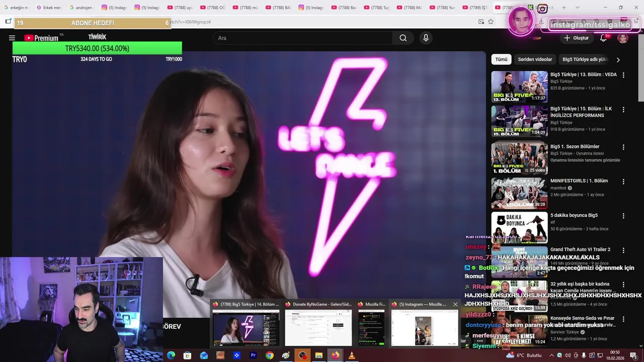644x362 pixels.
Task: Open Big5 Türkiye 13. Bölüm VEDA thumbnail
Action: click(x=519, y=86)
